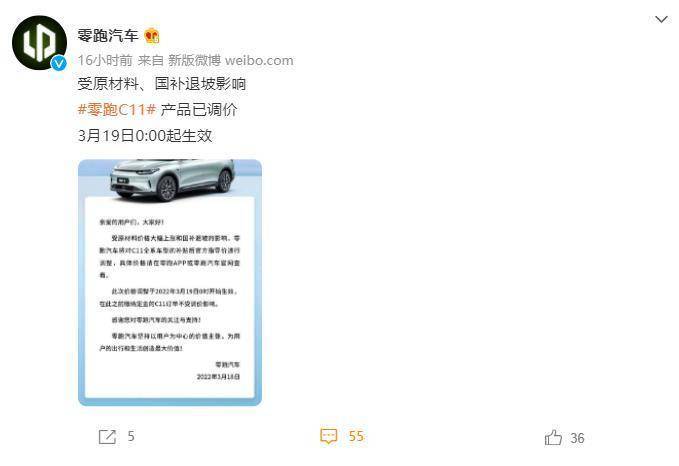
Task: Click the repost share icon
Action: 107,437
